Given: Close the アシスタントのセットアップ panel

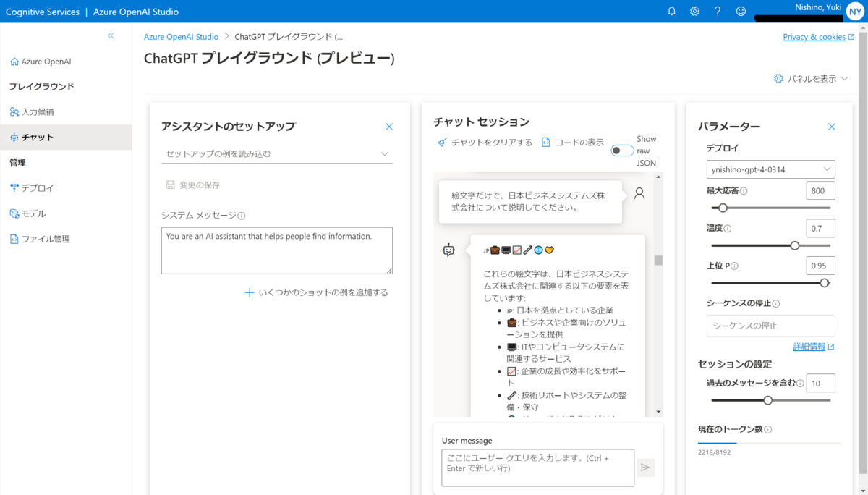Looking at the screenshot, I should pos(389,127).
